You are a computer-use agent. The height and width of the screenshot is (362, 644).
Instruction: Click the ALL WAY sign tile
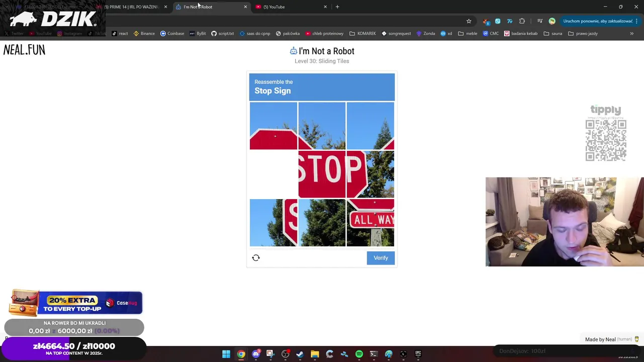click(370, 223)
